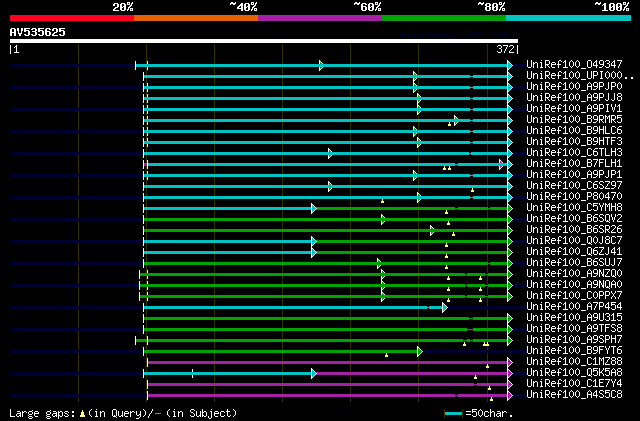Image resolution: width=640 pixels, height=421 pixels.
Task: Click the query position label 372
Action: [x=505, y=49]
